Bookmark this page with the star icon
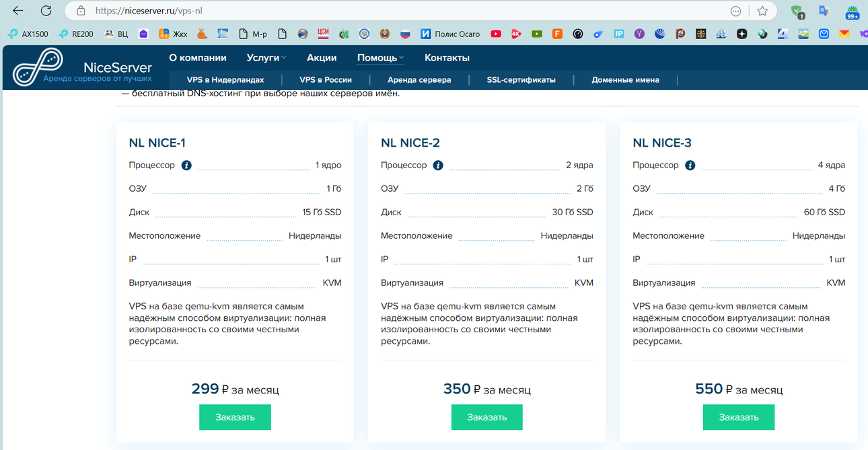This screenshot has width=868, height=450. click(x=762, y=11)
